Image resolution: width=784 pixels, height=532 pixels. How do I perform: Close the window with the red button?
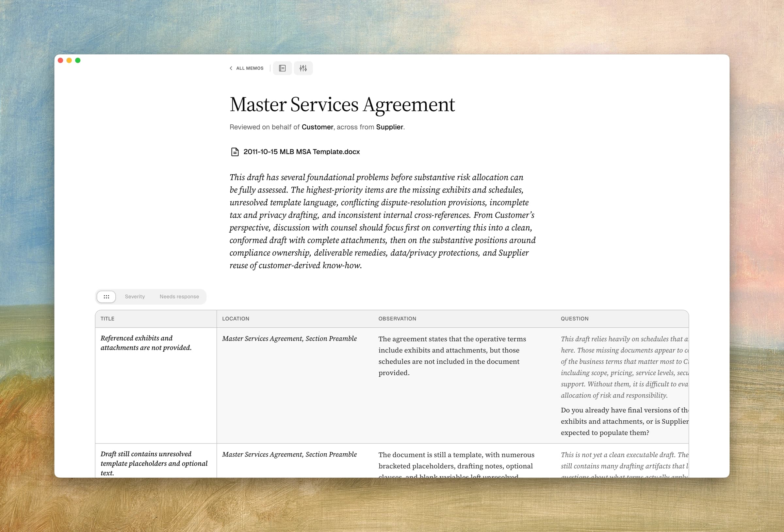click(60, 60)
